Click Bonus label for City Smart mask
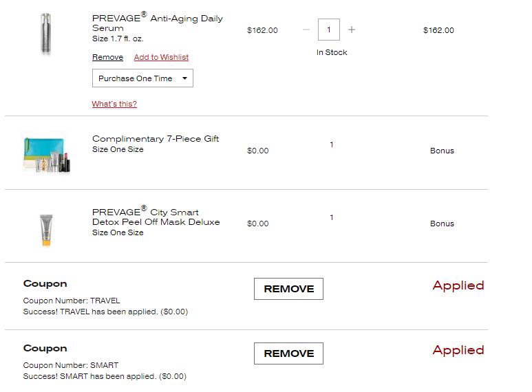This screenshot has width=532, height=392. click(442, 224)
